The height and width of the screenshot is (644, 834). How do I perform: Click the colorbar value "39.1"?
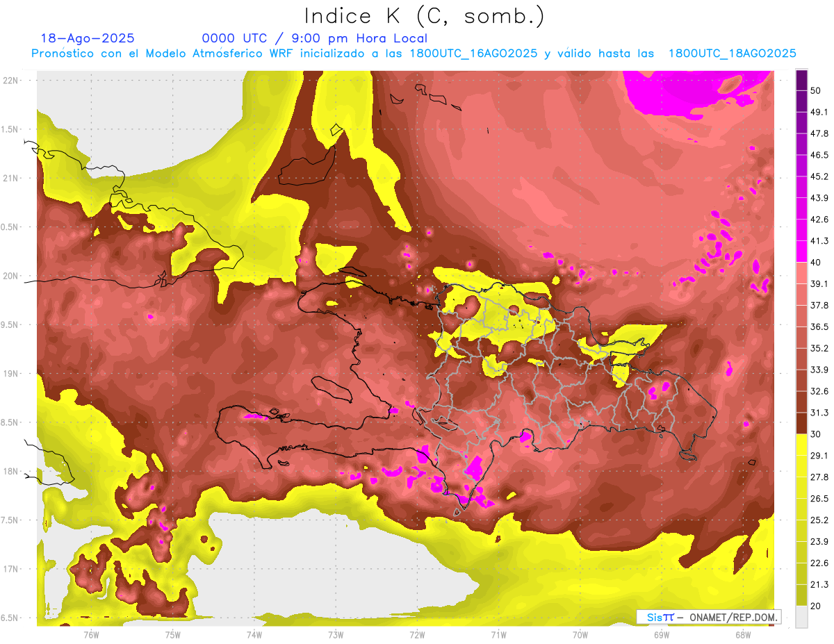point(819,283)
